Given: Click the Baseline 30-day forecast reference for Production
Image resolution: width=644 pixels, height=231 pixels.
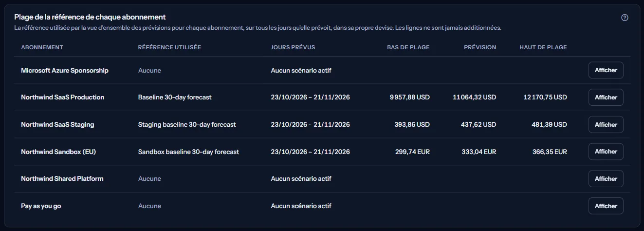Looking at the screenshot, I should (x=175, y=97).
